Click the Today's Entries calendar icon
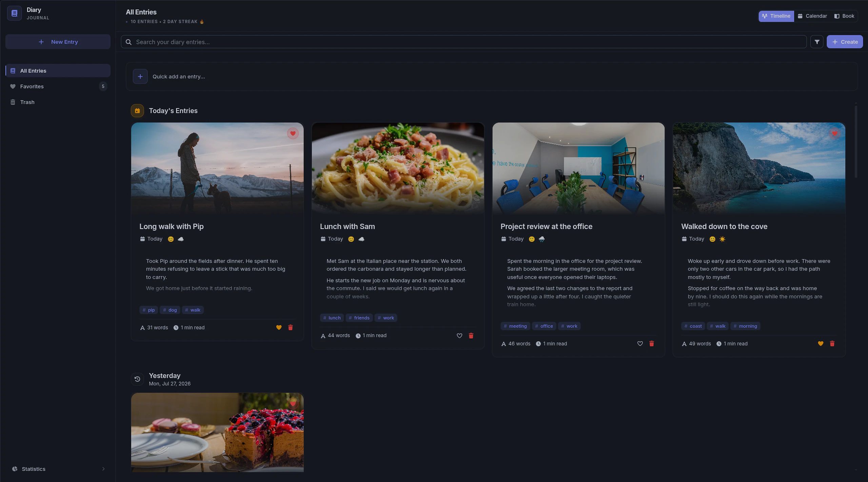This screenshot has height=482, width=868. (137, 111)
